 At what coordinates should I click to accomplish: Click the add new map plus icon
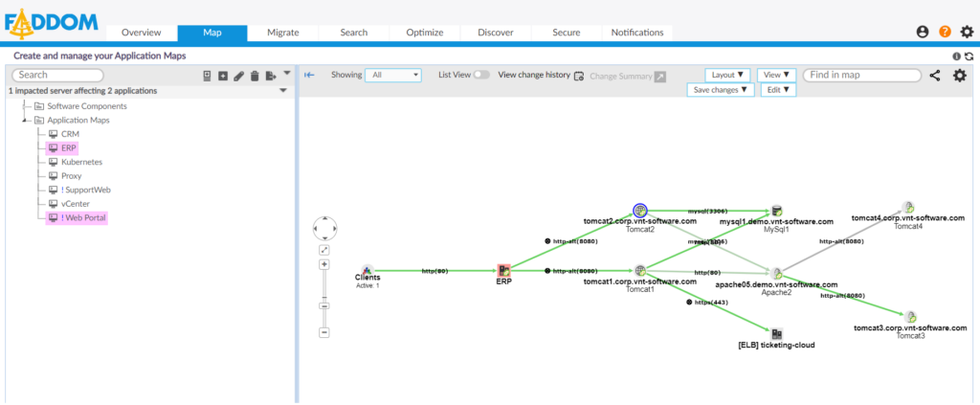tap(223, 76)
